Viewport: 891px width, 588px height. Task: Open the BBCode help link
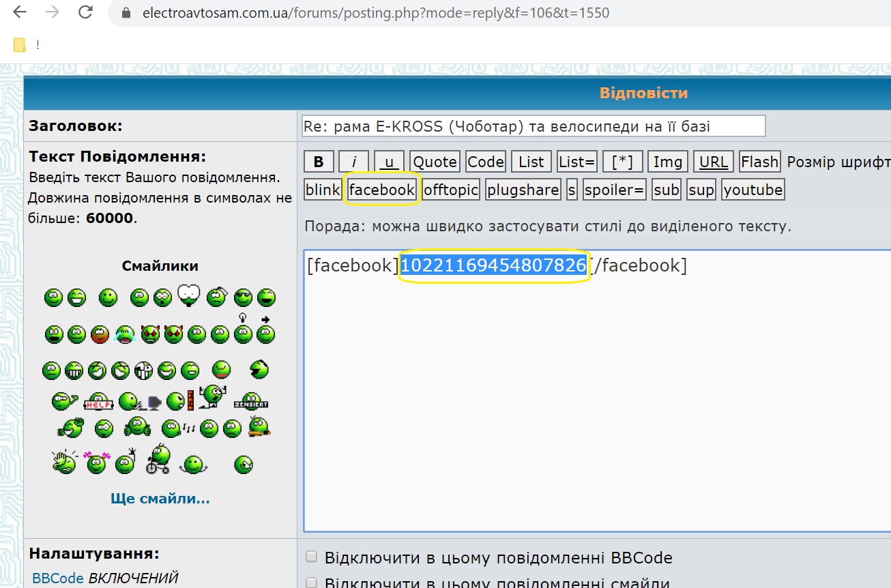pos(58,578)
